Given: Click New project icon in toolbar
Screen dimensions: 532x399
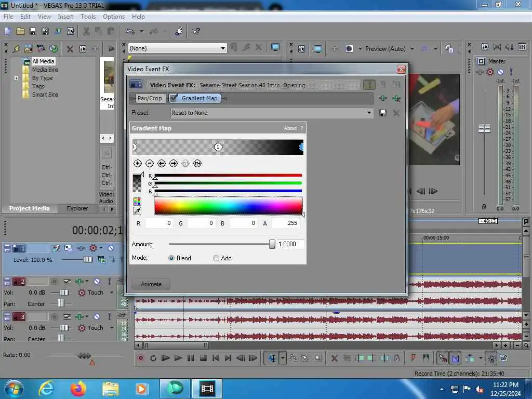Looking at the screenshot, I should [x=7, y=32].
